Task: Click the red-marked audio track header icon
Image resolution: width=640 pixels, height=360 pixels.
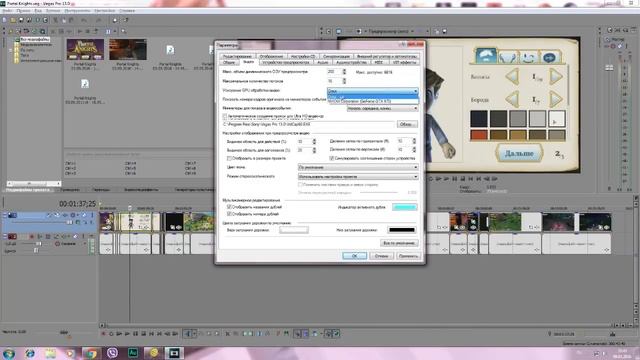Action: pos(12,236)
